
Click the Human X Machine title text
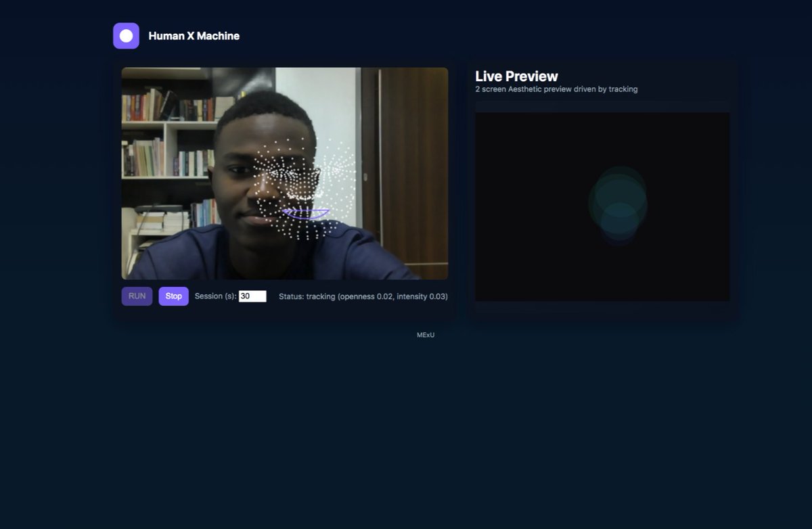click(194, 35)
